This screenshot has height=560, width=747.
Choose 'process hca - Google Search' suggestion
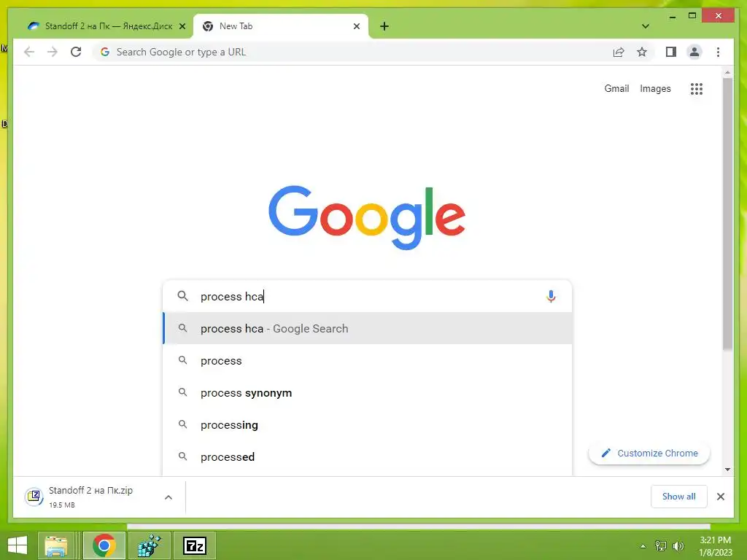tap(367, 329)
